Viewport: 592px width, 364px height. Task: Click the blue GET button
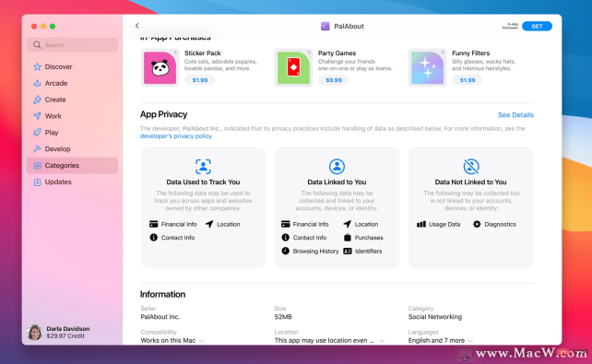coord(537,26)
